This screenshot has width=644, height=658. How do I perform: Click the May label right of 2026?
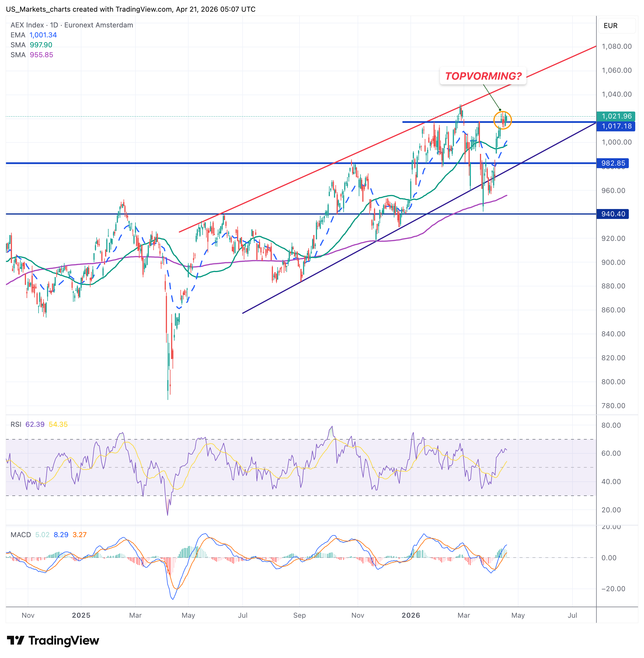pos(518,615)
